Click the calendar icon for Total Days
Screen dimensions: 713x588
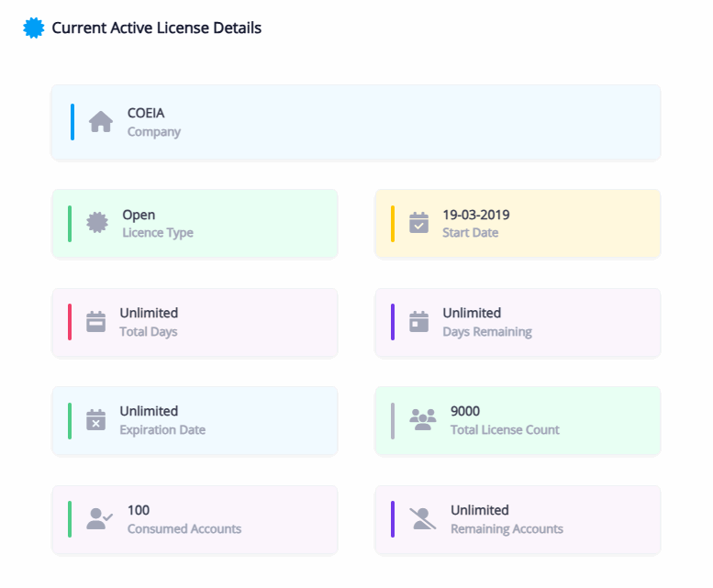96,322
